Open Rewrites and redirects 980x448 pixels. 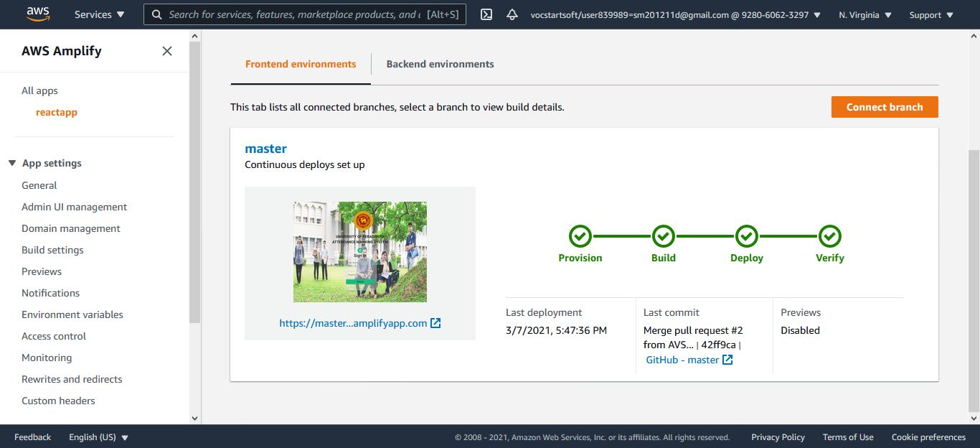[x=72, y=379]
